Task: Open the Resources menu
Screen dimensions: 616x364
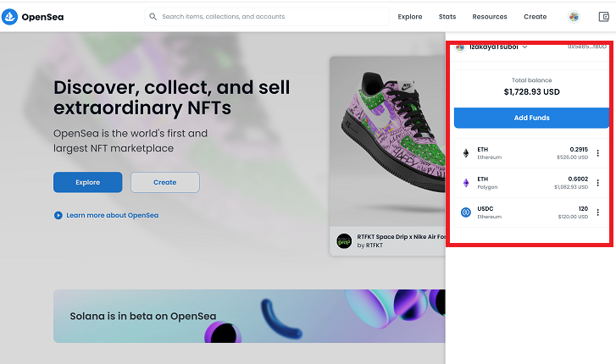Action: click(x=490, y=16)
